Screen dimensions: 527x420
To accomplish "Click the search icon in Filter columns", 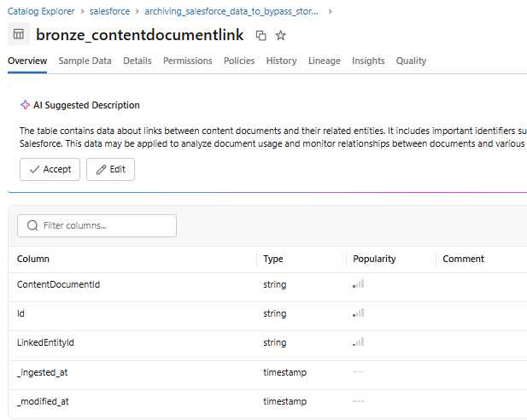I will 32,225.
